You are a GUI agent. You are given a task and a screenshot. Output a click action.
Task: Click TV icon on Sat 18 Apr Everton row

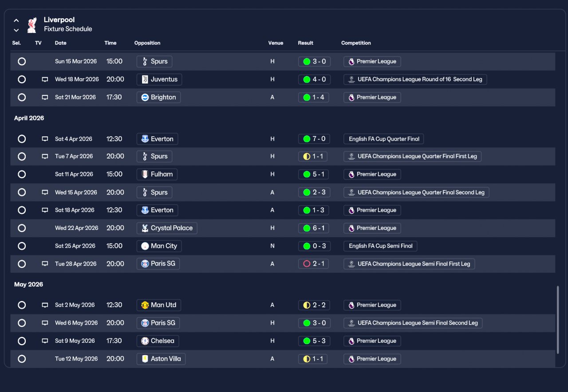click(x=45, y=210)
